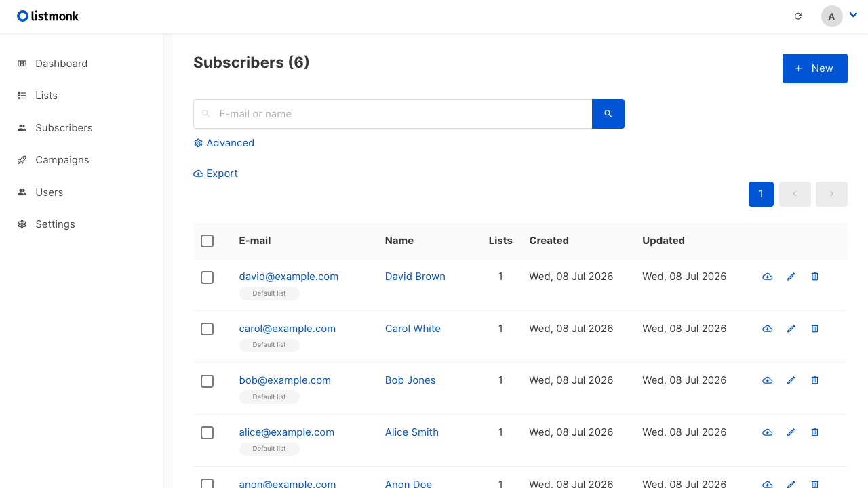Click the Subscribers (6) heading

tap(252, 62)
